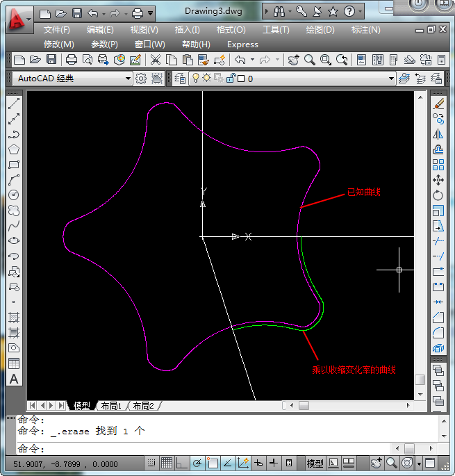Select the Ellipse tool
Screen dimensions: 455x476
[x=14, y=240]
